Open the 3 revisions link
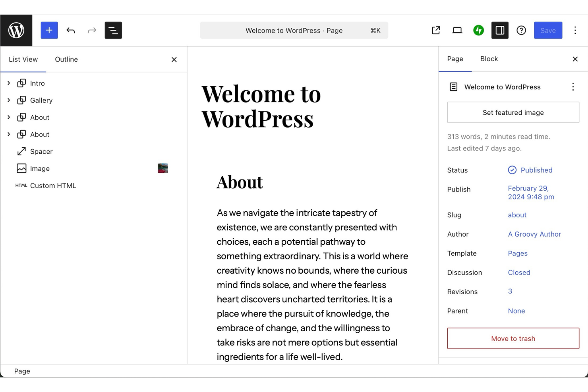This screenshot has width=588, height=392. click(510, 292)
